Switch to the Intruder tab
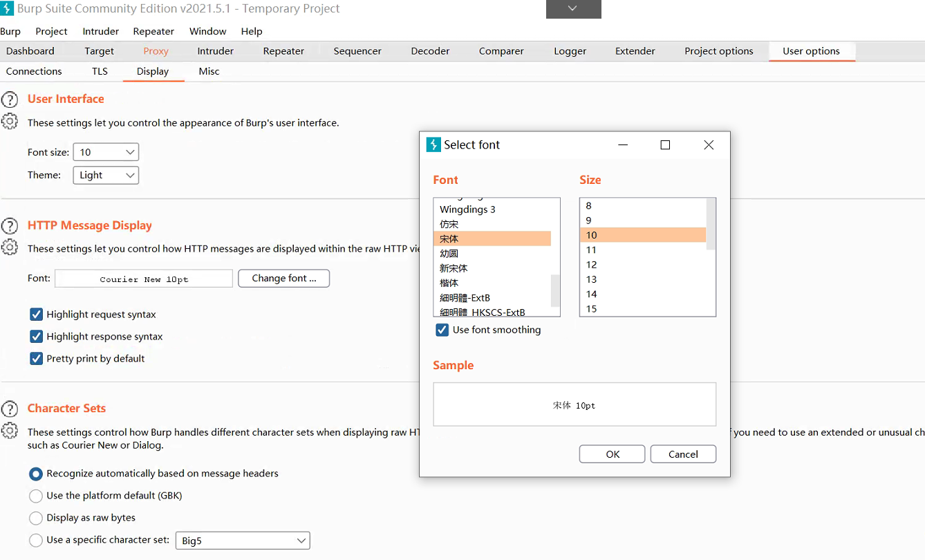This screenshot has width=925, height=560. pos(216,51)
